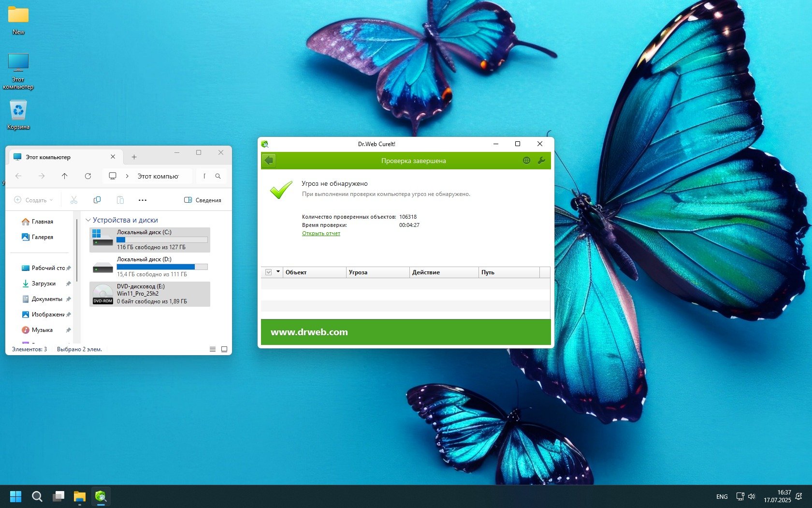Click the Paste icon in Explorer toolbar

click(x=120, y=200)
